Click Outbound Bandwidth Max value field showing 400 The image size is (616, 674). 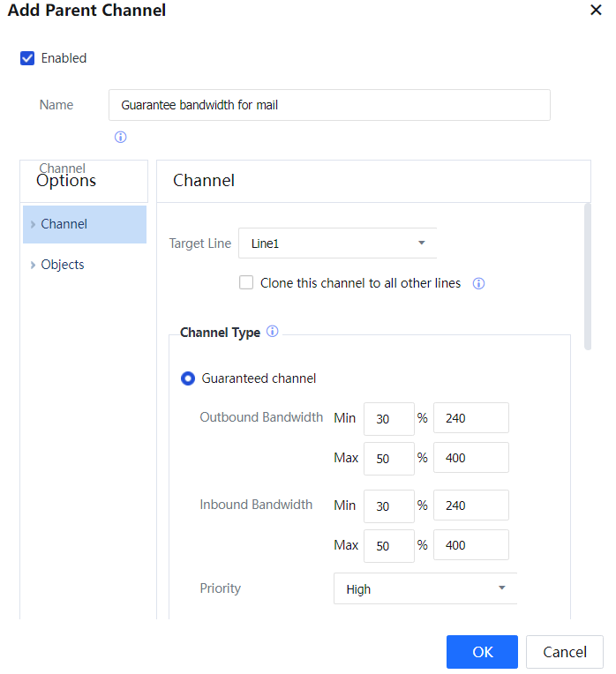470,459
